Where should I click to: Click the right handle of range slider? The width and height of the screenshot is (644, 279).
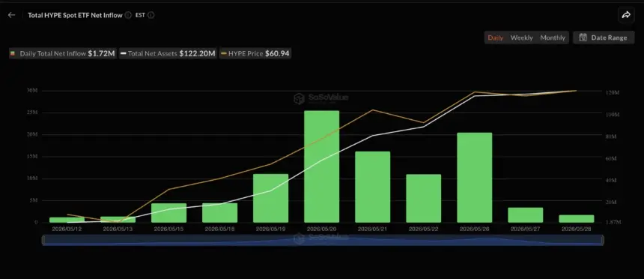click(603, 240)
